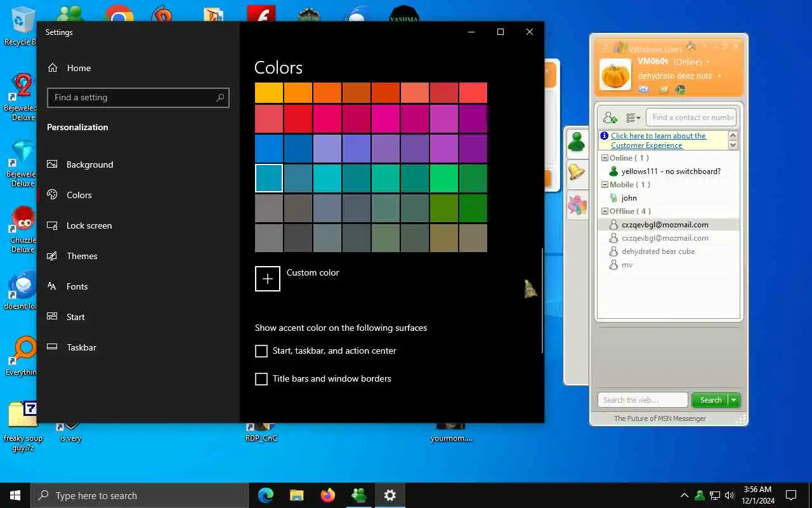812x508 pixels.
Task: Collapse the Online contacts group
Action: pyautogui.click(x=605, y=158)
